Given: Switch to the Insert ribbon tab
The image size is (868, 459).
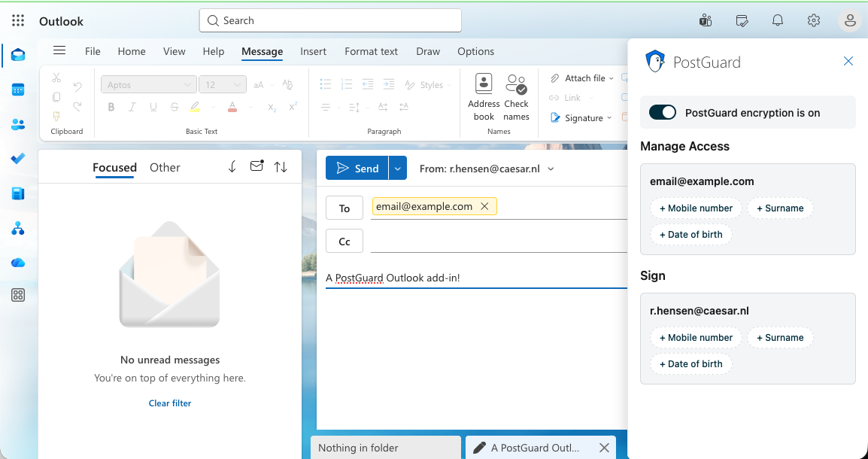Looking at the screenshot, I should click(x=314, y=51).
